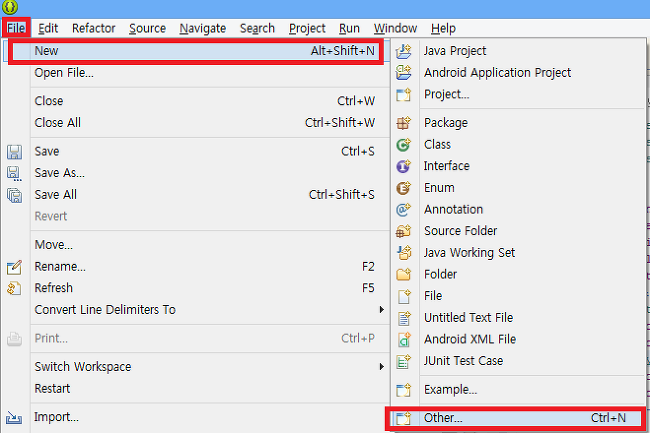
Task: Select Source Folder entry
Action: pos(518,231)
